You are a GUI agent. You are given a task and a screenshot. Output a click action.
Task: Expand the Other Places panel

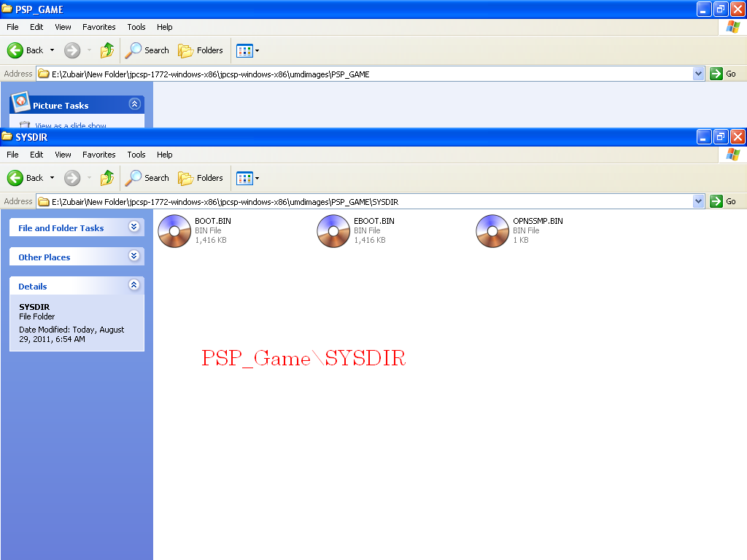pyautogui.click(x=133, y=256)
